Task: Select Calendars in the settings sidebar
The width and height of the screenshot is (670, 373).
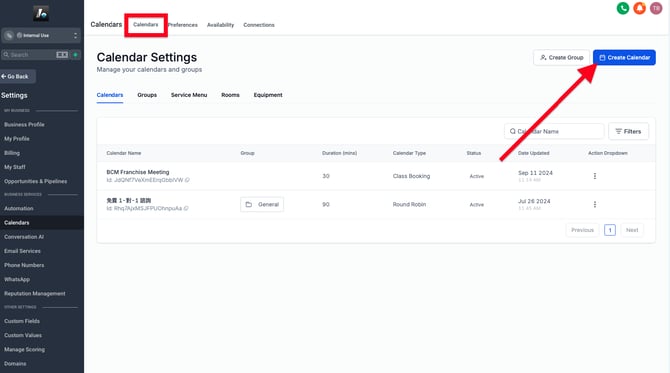Action: pyautogui.click(x=41, y=223)
